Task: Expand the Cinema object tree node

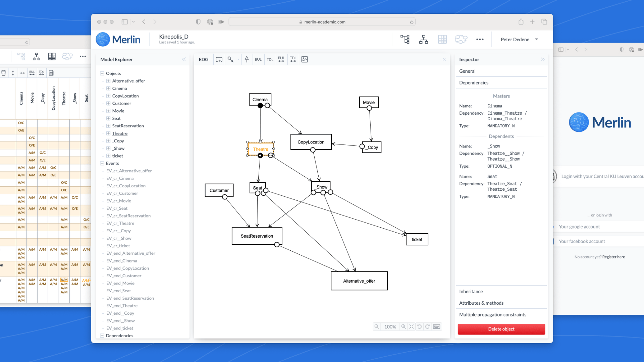Action: coord(108,88)
